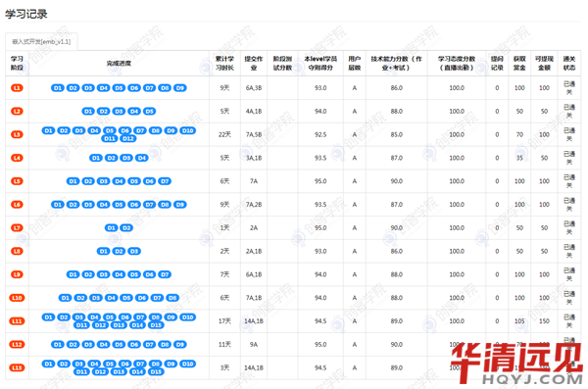Click the 华清远见 HQYJ.COM logo
This screenshot has width=588, height=389.
pos(516,364)
